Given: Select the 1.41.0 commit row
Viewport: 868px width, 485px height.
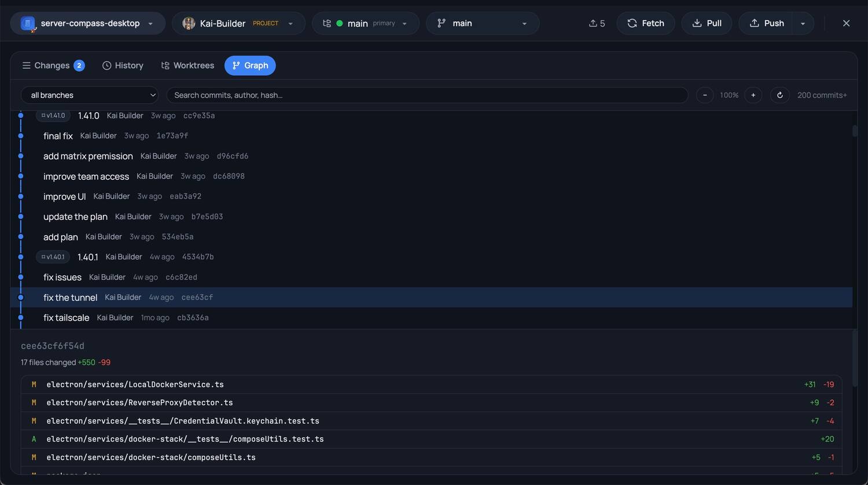Looking at the screenshot, I should point(431,116).
